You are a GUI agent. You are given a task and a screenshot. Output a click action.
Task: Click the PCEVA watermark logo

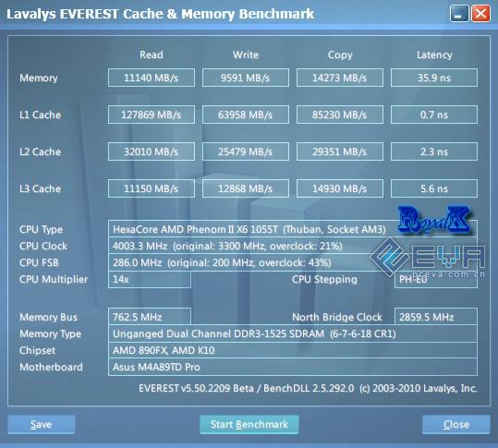[x=428, y=258]
